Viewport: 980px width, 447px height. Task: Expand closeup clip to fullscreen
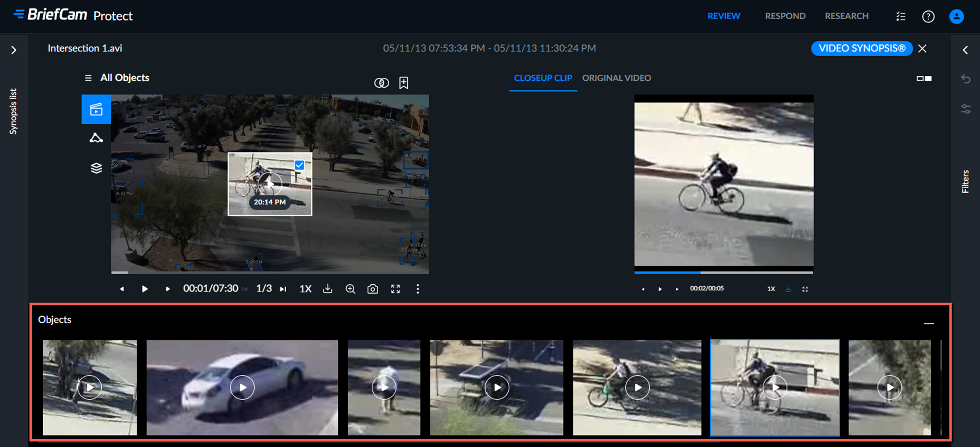coord(805,289)
